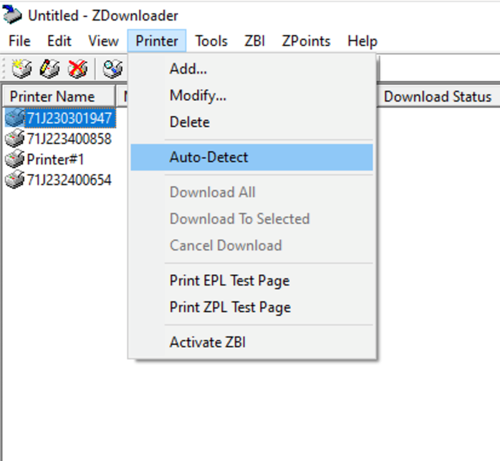Click the Delete printer red X icon
This screenshot has width=500, height=461.
(78, 69)
